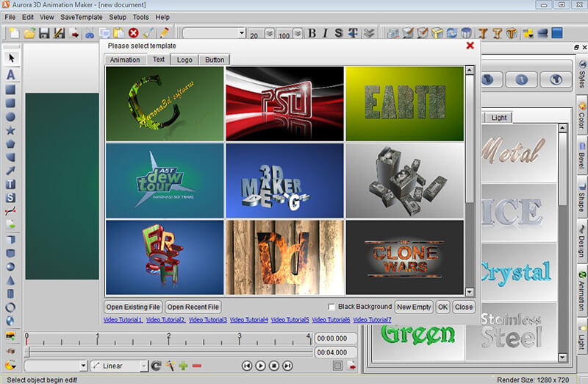Image resolution: width=588 pixels, height=384 pixels.
Task: Pick the star shape tool
Action: coord(10,130)
